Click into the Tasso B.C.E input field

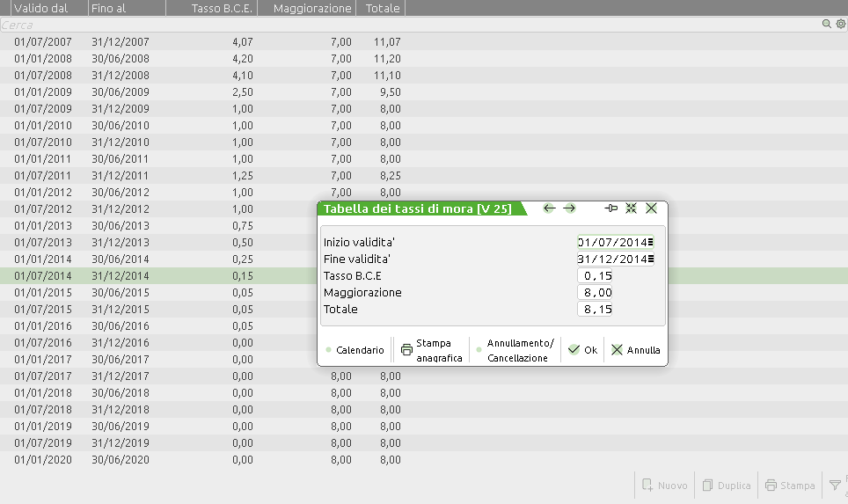[595, 276]
